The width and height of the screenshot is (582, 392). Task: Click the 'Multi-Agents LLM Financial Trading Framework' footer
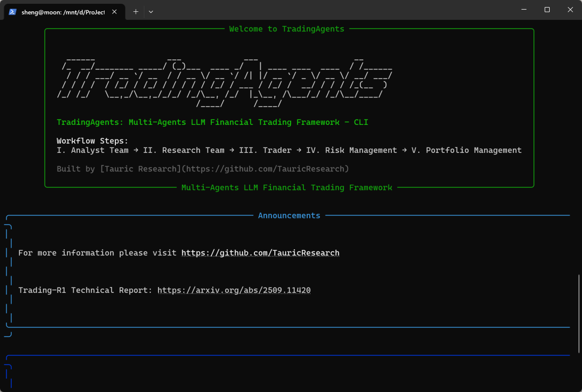(x=287, y=188)
